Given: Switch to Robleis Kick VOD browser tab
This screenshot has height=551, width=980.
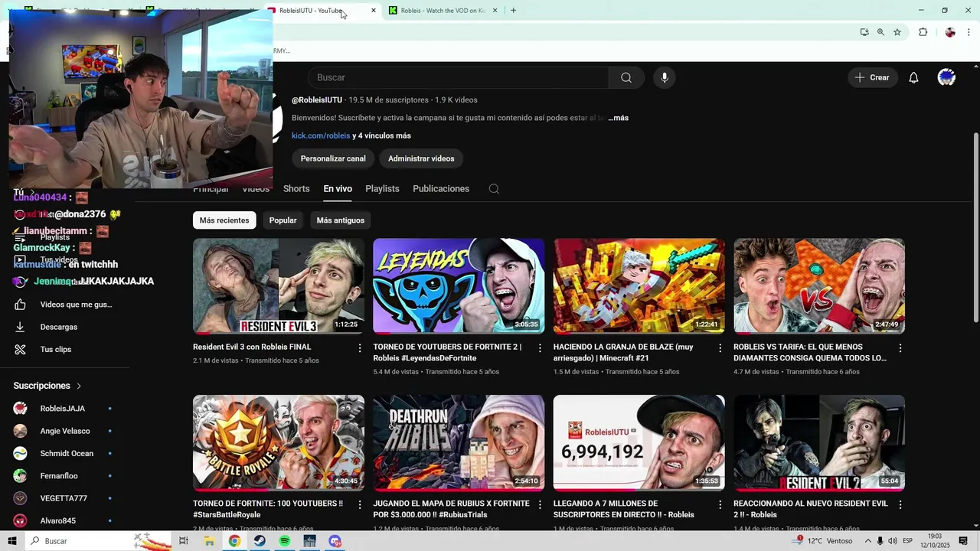Looking at the screenshot, I should tap(443, 11).
